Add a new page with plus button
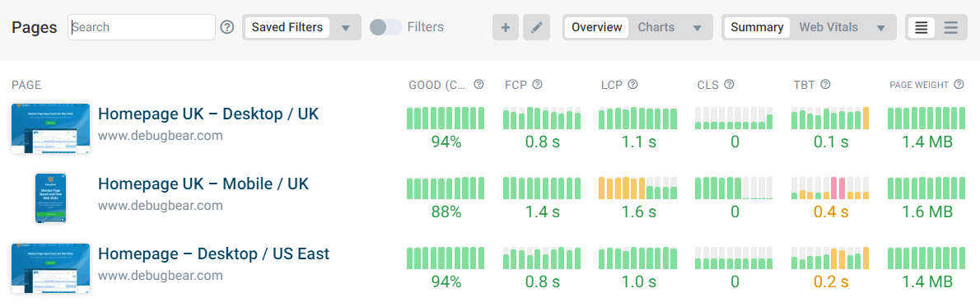 pyautogui.click(x=506, y=27)
